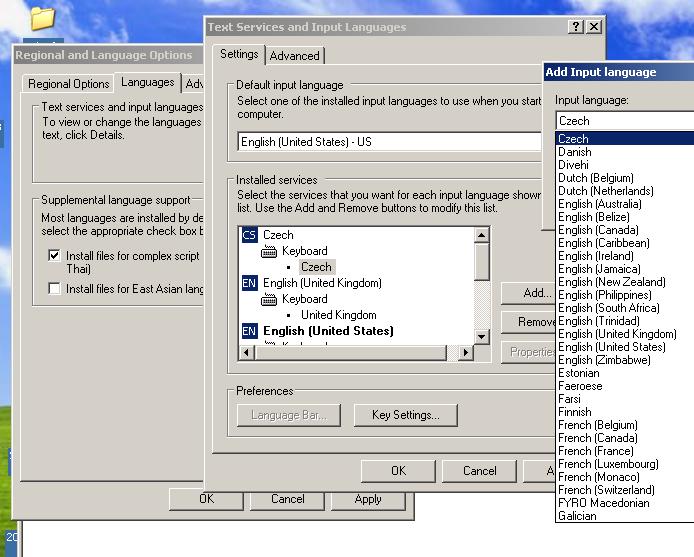This screenshot has width=694, height=557.
Task: Click Cancel in Regional and Language Options
Action: point(287,499)
